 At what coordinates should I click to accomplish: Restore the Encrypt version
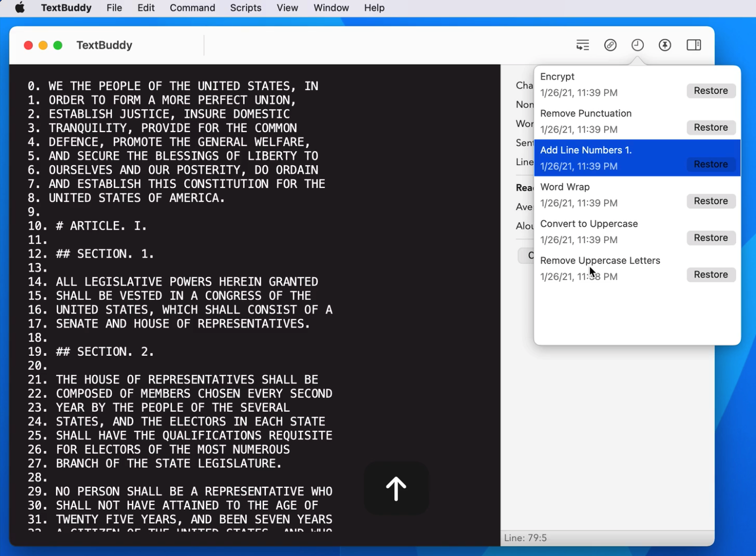[x=711, y=90]
